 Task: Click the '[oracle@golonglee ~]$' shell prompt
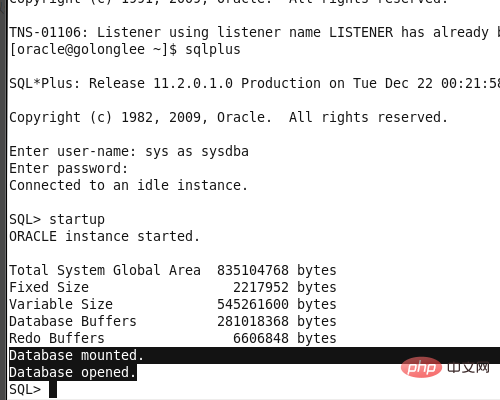93,50
